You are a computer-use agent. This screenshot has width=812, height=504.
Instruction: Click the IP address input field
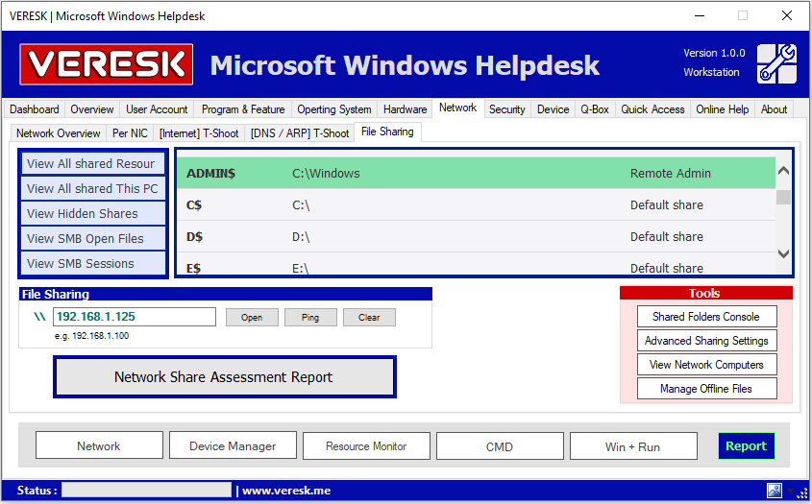pos(135,317)
